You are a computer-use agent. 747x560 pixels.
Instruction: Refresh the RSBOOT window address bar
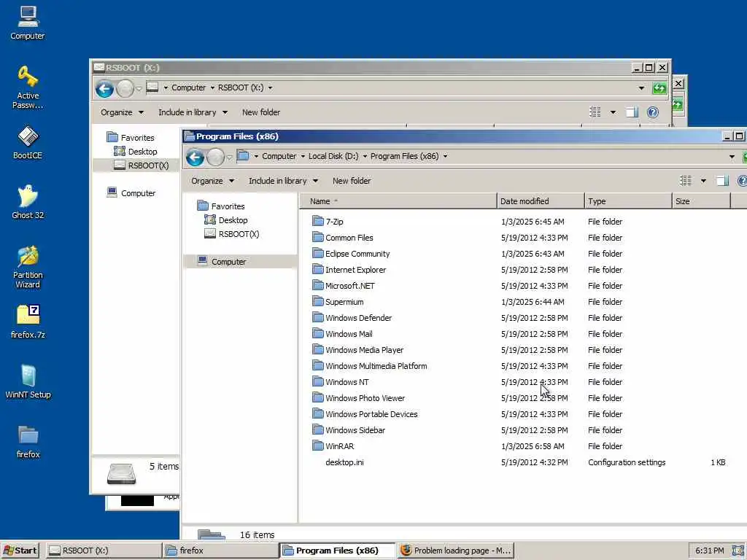[x=659, y=88]
